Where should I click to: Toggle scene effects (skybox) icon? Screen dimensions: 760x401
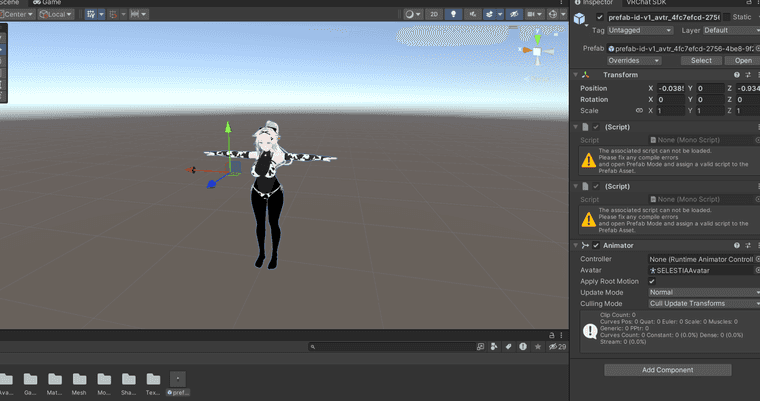[490, 14]
